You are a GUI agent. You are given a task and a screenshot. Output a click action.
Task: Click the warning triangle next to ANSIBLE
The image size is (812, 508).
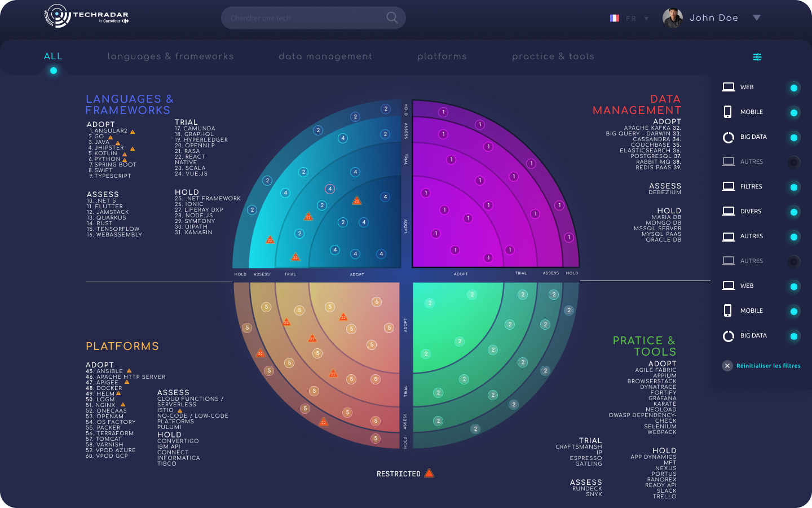[x=129, y=371]
